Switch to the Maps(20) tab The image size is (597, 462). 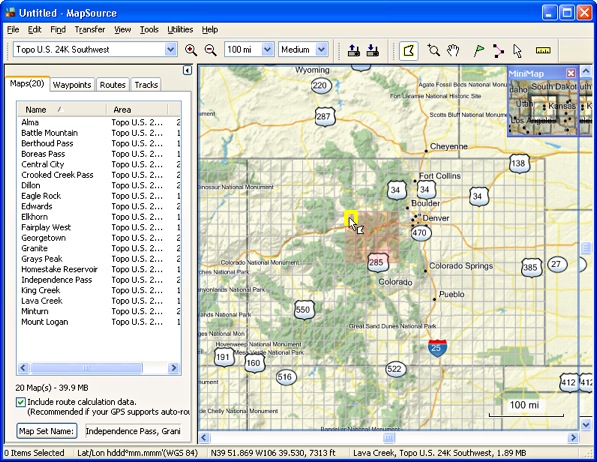(x=27, y=83)
